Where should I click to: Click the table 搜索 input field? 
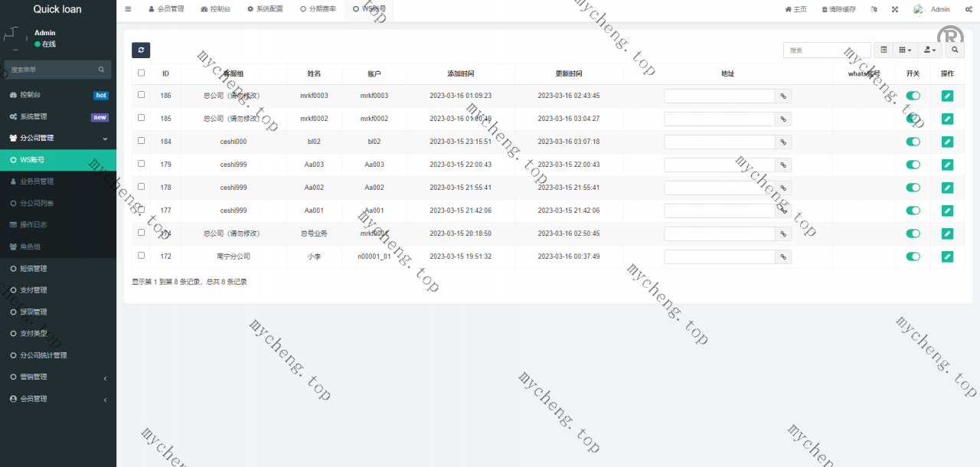pos(827,50)
